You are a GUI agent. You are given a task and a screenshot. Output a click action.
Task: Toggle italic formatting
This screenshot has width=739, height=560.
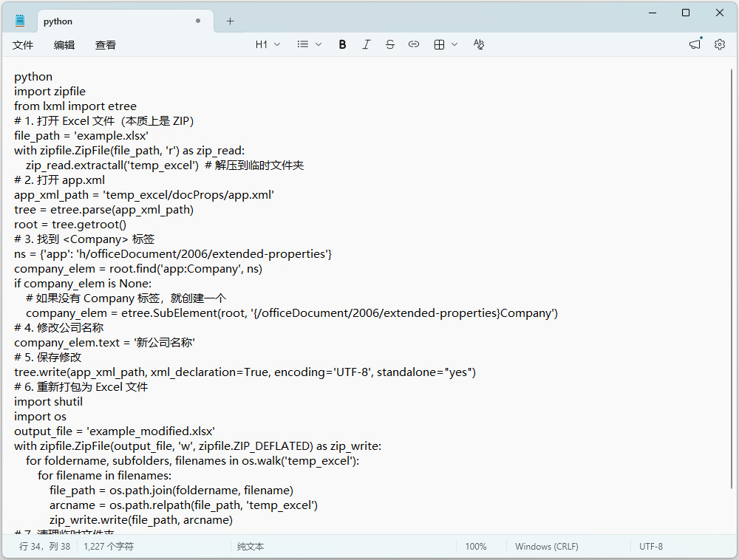point(367,44)
